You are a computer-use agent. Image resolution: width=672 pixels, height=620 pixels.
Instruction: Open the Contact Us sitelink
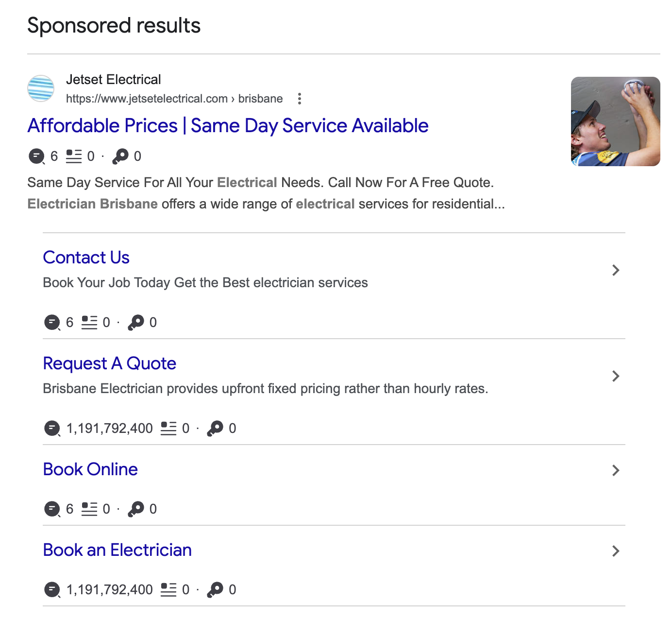(86, 257)
